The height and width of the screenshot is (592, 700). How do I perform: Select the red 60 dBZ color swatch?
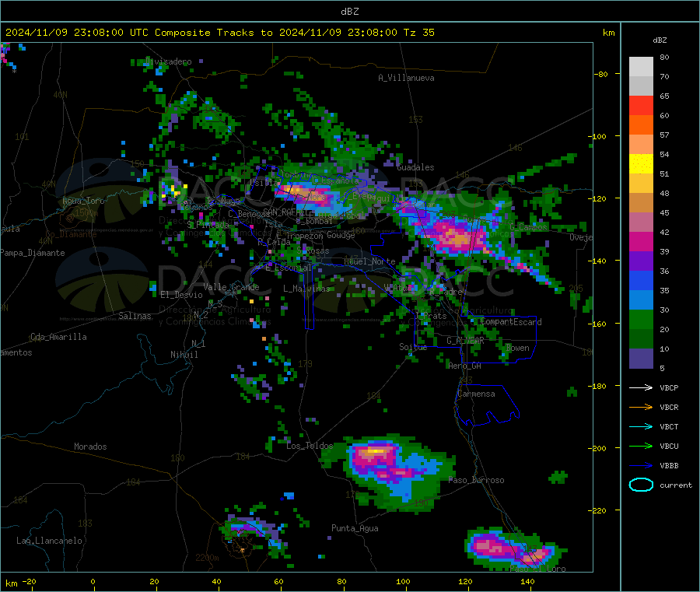point(641,105)
